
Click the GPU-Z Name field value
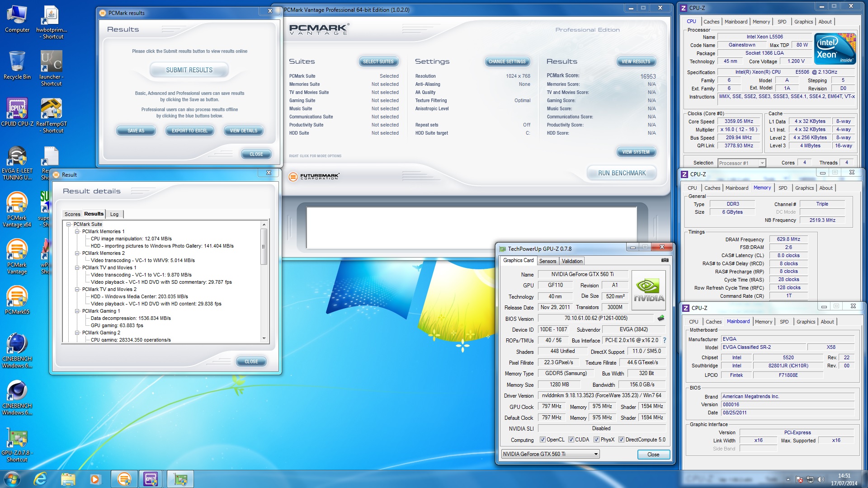(582, 274)
